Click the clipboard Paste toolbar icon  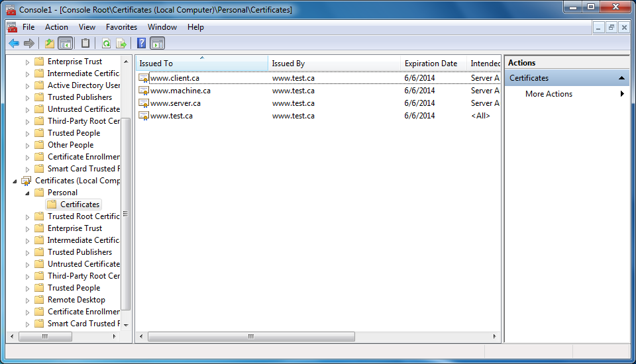coord(85,44)
